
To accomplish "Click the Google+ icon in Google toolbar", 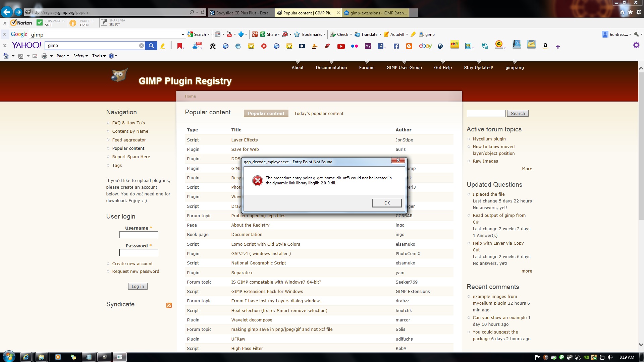I will click(255, 34).
